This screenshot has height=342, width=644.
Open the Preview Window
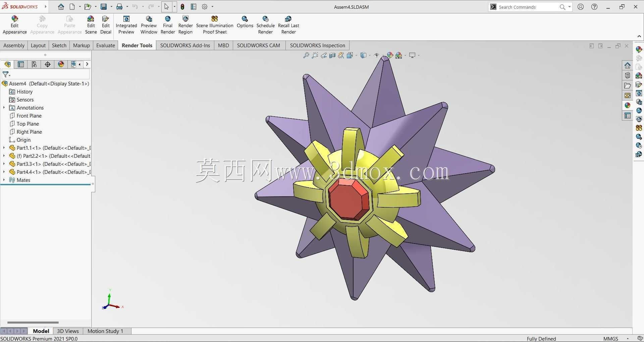[149, 25]
